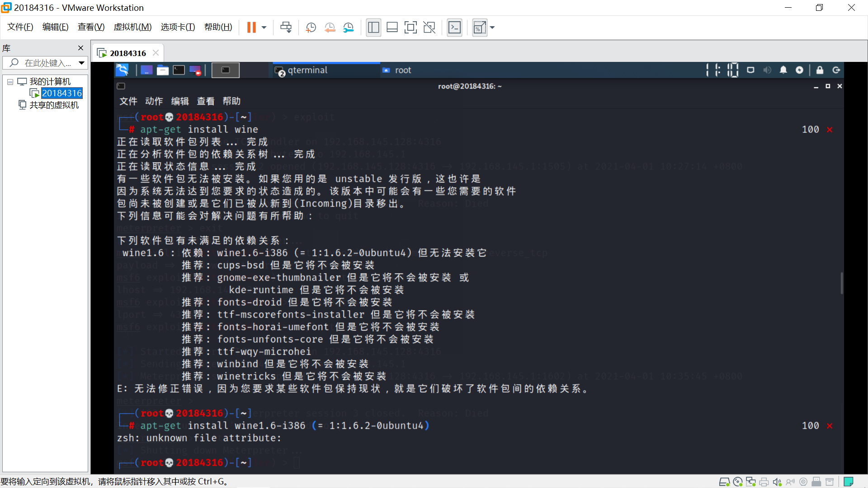Click the Kali lock screen icon
Image resolution: width=868 pixels, height=488 pixels.
click(x=820, y=70)
